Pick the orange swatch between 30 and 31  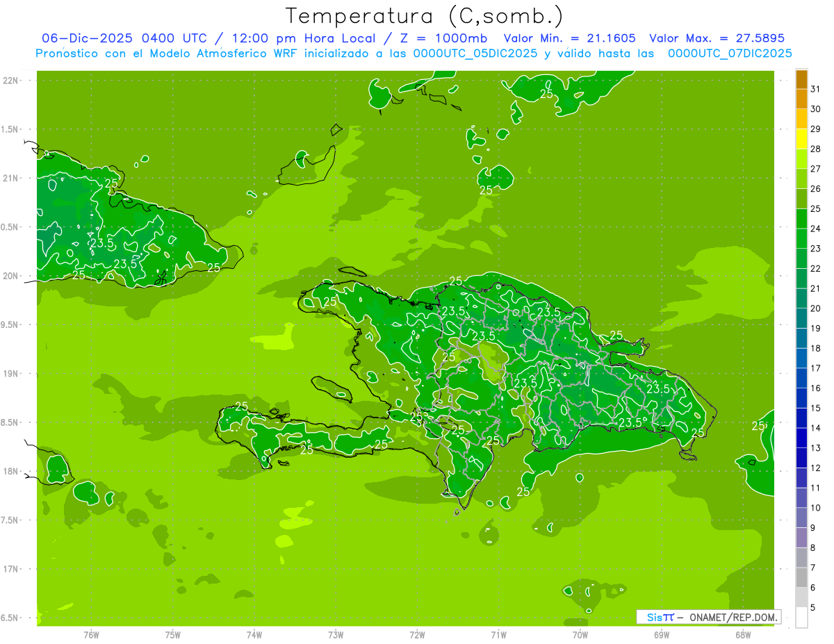tap(801, 99)
